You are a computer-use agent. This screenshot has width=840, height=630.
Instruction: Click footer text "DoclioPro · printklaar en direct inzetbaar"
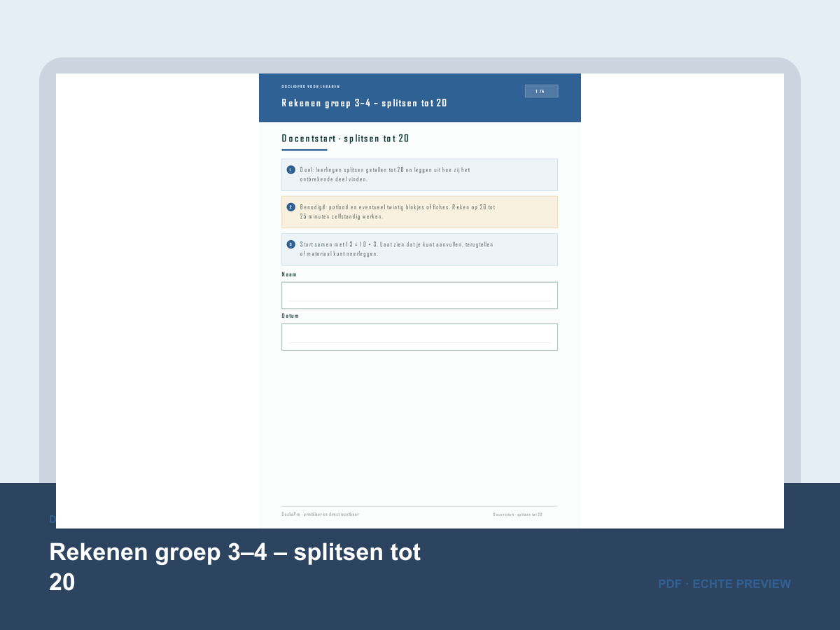[320, 514]
